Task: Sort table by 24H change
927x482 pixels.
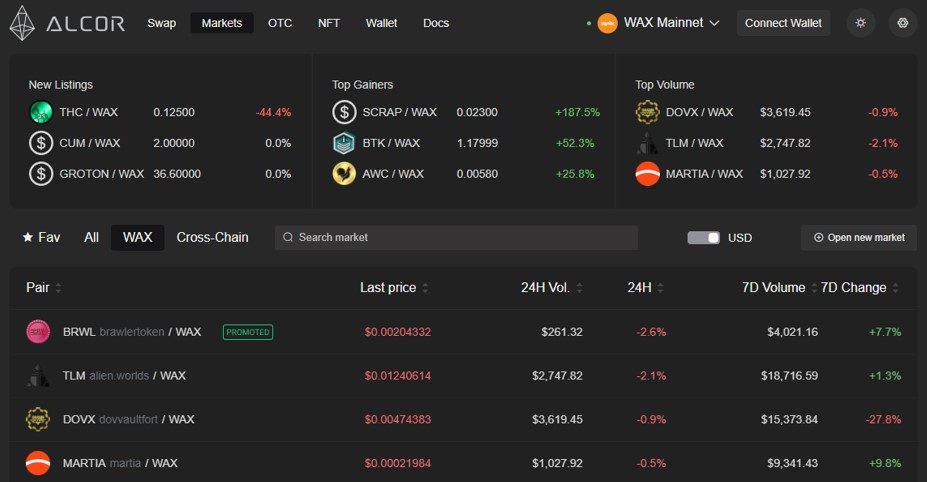Action: [660, 288]
